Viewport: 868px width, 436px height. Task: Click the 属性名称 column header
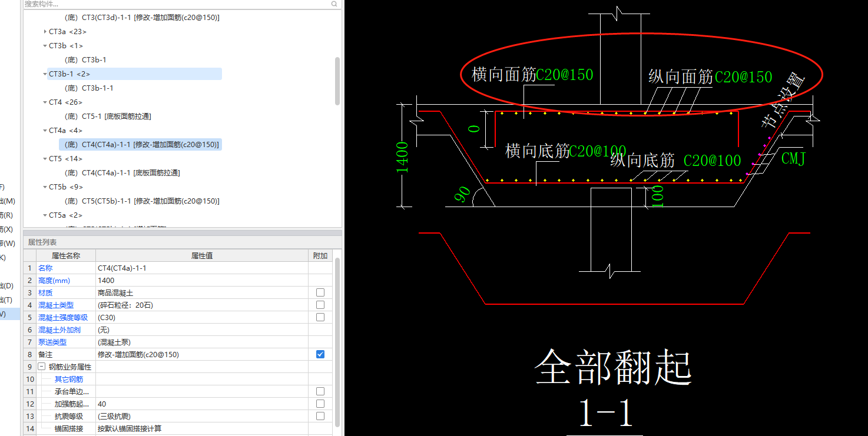tap(66, 256)
